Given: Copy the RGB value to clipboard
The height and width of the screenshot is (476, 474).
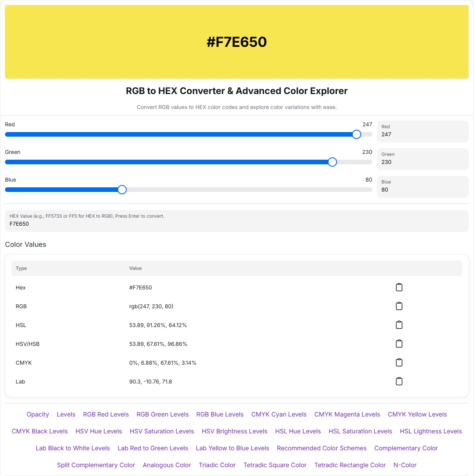Looking at the screenshot, I should 399,306.
